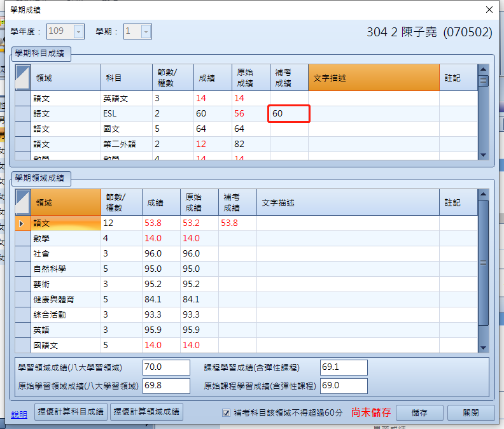
Task: Select row header of 英語文 subject row
Action: 23,99
